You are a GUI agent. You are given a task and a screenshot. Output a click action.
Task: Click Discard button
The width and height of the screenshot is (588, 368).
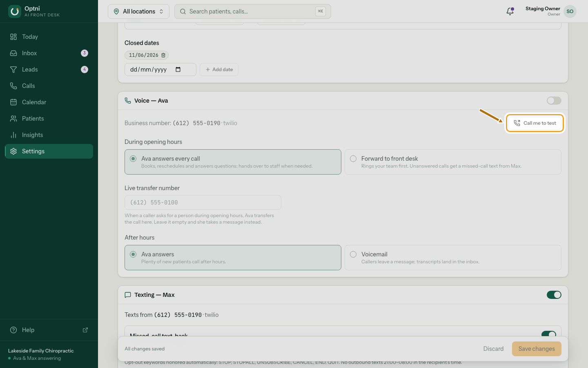point(493,349)
